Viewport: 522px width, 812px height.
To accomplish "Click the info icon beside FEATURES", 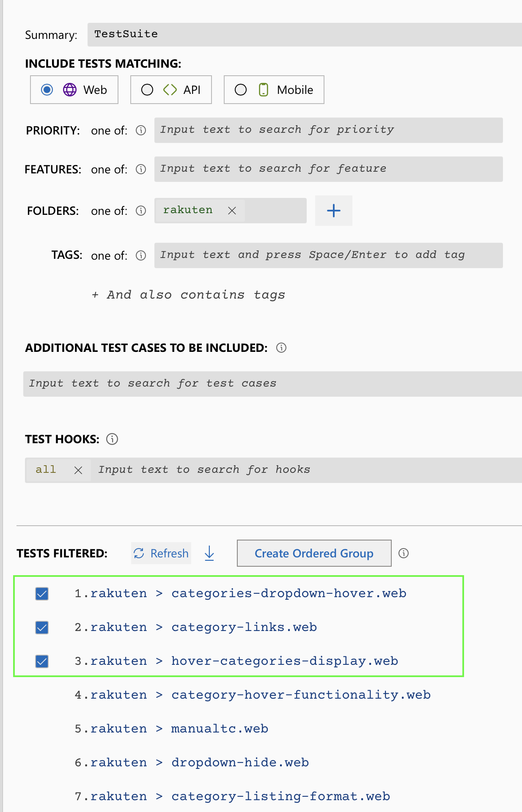I will (141, 169).
